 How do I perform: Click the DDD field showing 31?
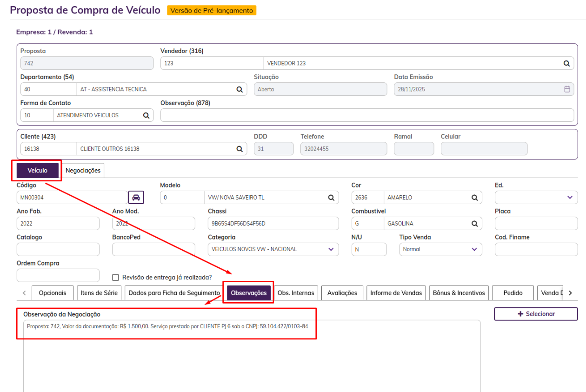[274, 149]
